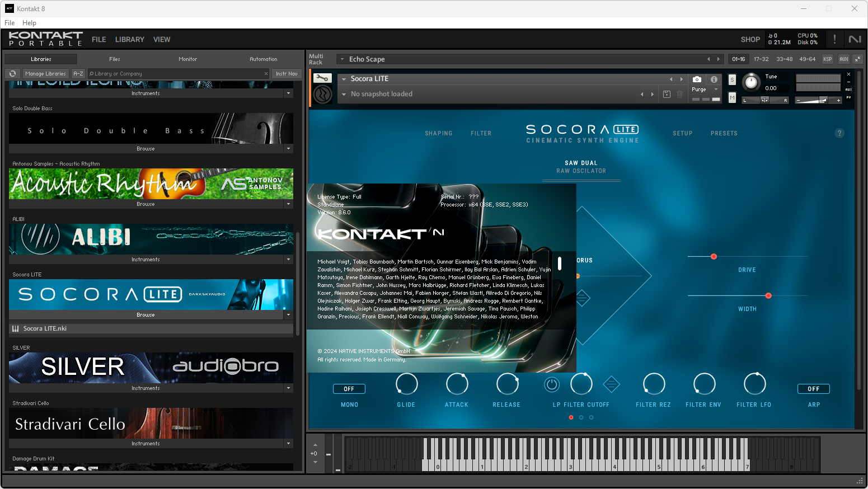Load previous snapshot arrow
The image size is (868, 489).
click(x=642, y=94)
